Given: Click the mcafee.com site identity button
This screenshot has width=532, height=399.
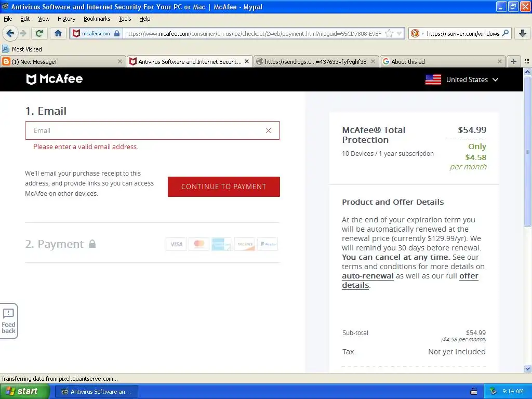Looking at the screenshot, I should click(96, 33).
